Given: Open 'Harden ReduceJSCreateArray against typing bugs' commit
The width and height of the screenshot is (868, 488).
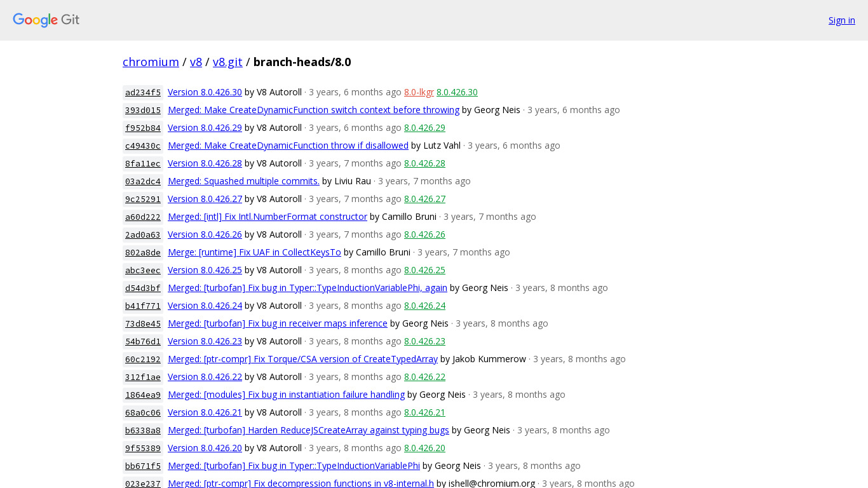Looking at the screenshot, I should pos(308,430).
